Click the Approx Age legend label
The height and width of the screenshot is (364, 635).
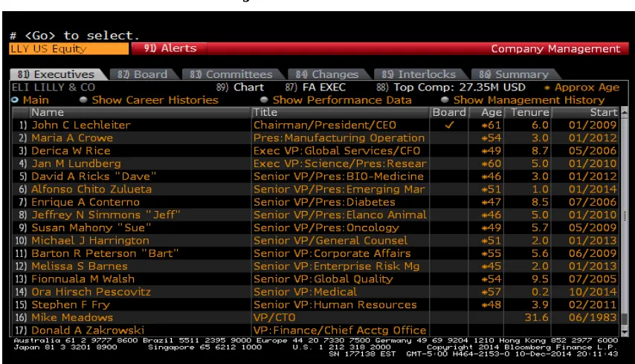tap(582, 88)
